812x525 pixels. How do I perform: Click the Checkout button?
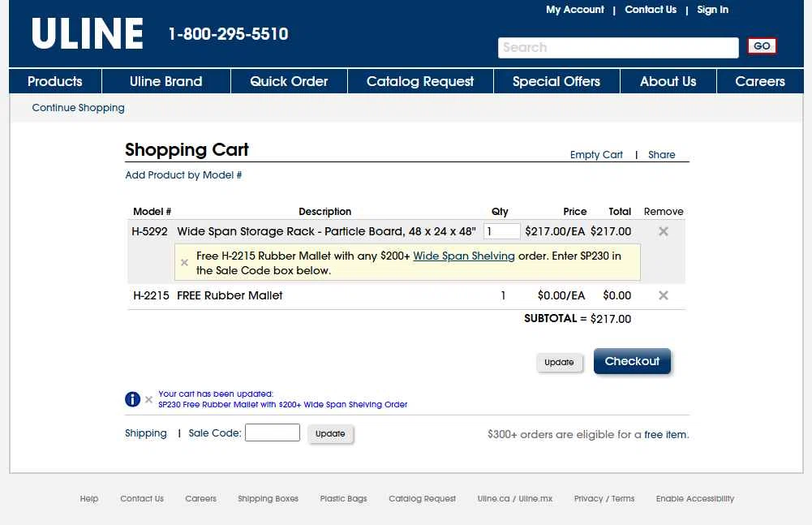pyautogui.click(x=632, y=362)
